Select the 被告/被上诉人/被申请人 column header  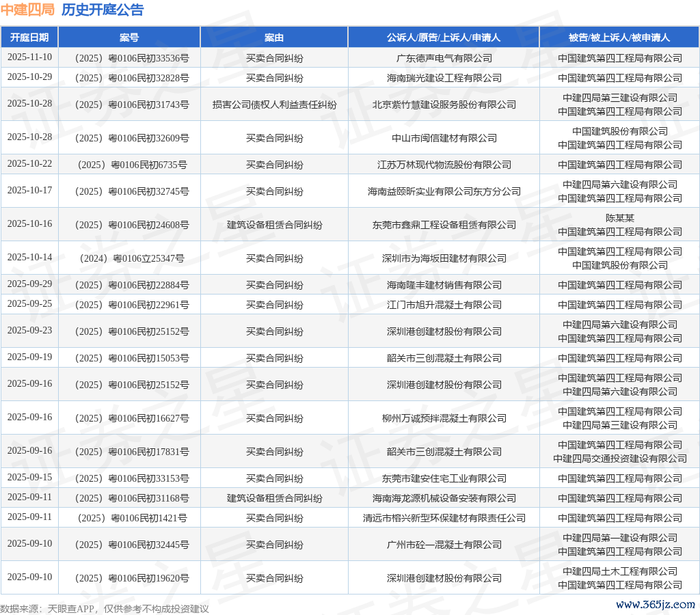click(619, 38)
